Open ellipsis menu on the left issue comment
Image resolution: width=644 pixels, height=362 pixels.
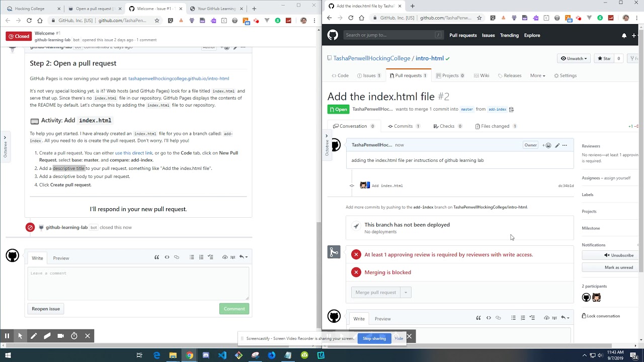point(243,47)
